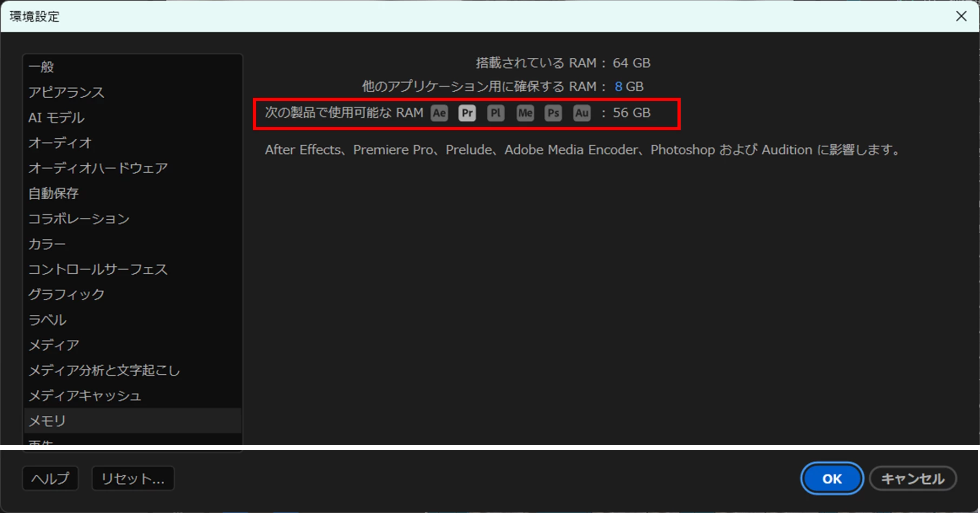The image size is (980, 513).
Task: Close the 環境設定 dialog with X
Action: [x=961, y=16]
